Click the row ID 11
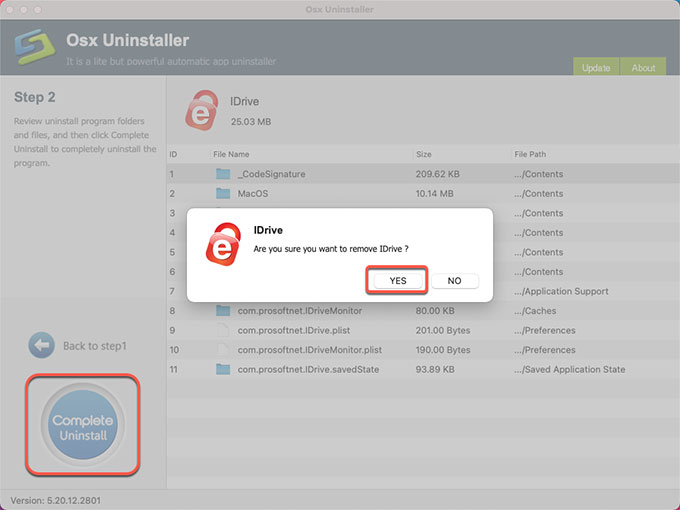This screenshot has width=680, height=510. 173,369
